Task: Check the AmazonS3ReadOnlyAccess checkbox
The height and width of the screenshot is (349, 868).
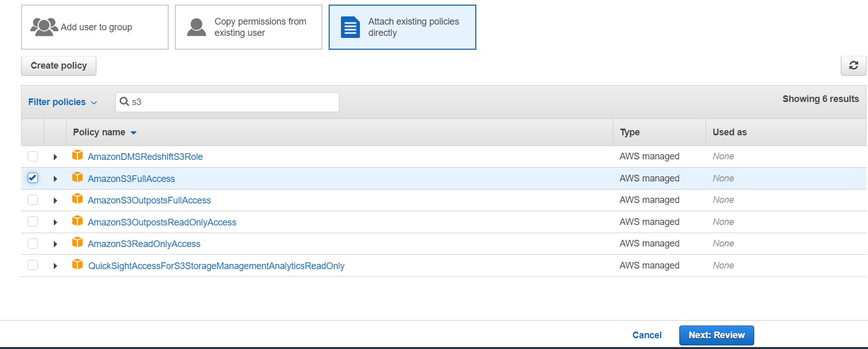Action: pyautogui.click(x=33, y=243)
